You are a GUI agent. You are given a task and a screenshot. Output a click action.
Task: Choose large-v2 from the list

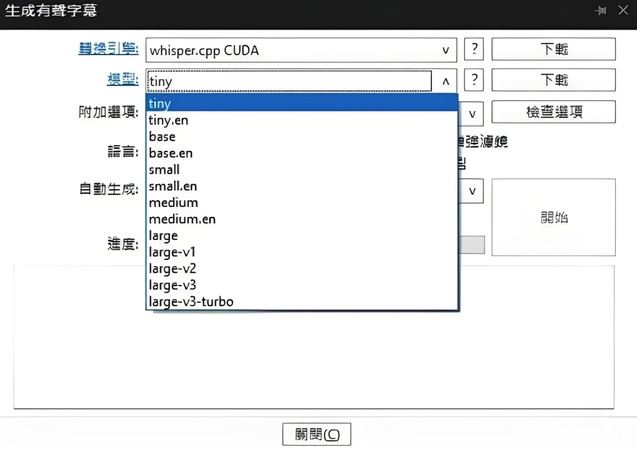(173, 268)
